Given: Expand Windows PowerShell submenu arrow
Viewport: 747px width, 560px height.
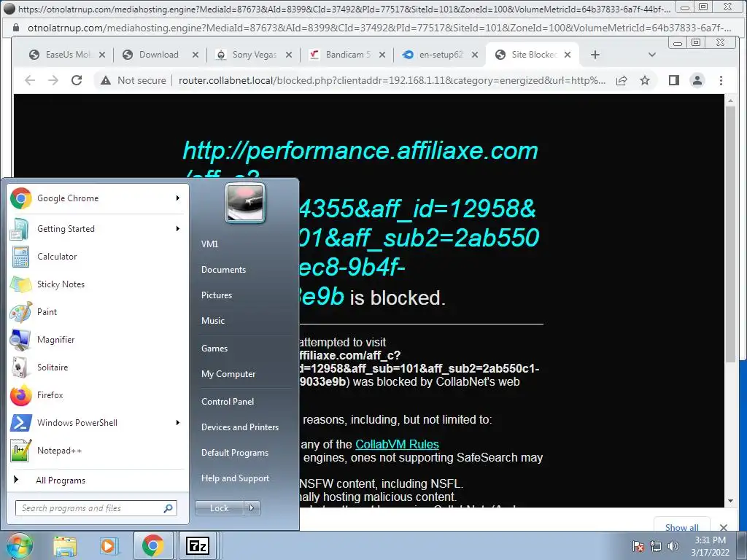Looking at the screenshot, I should (178, 422).
